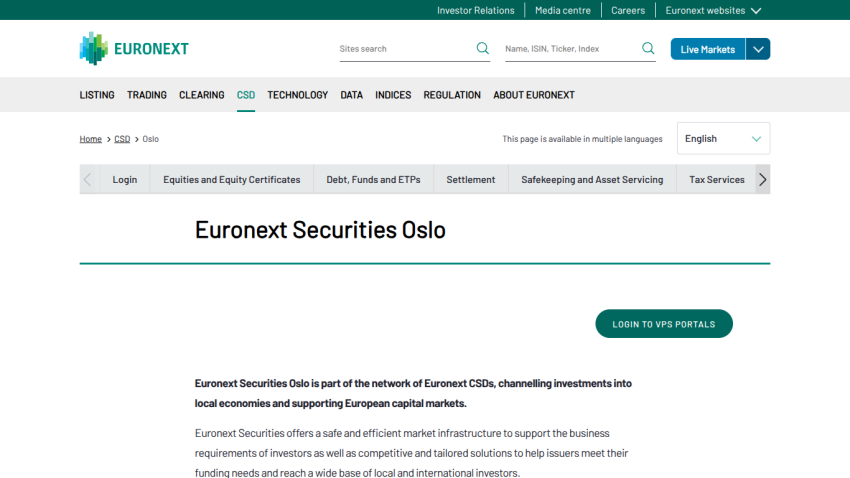The image size is (850, 478).
Task: Select Safekeeping and Asset Servicing tab
Action: pyautogui.click(x=592, y=179)
